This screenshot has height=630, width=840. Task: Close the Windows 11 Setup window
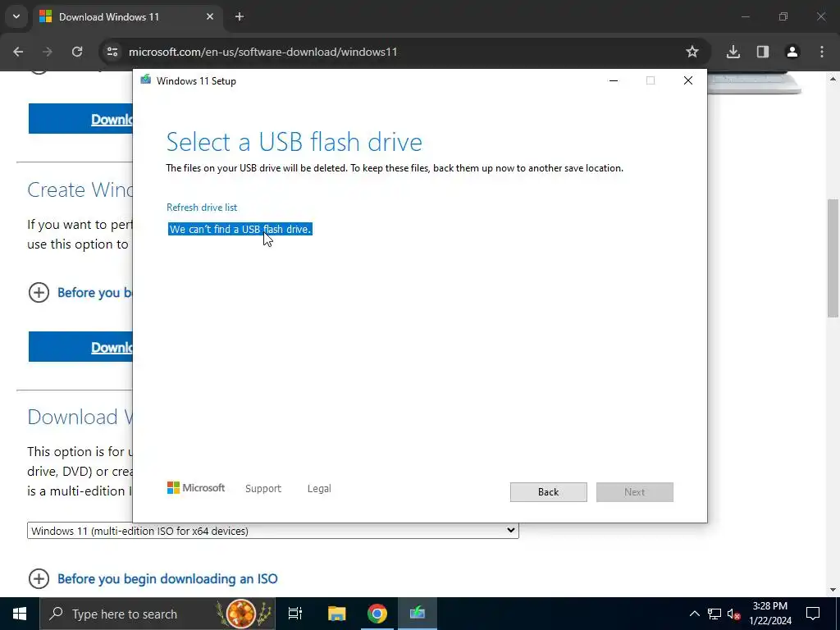688,81
